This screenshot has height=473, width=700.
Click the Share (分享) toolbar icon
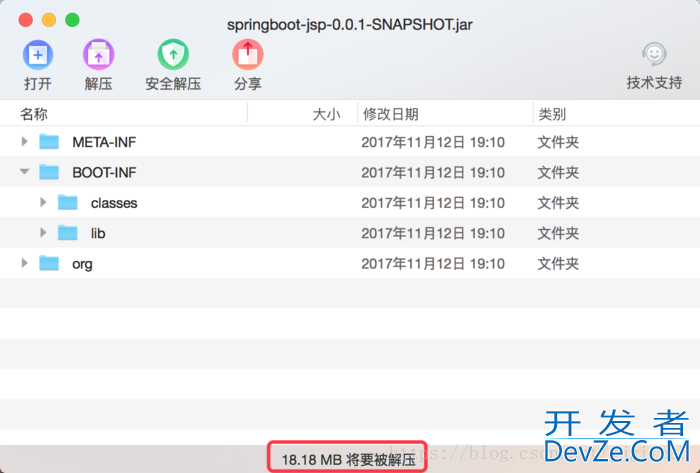click(248, 55)
